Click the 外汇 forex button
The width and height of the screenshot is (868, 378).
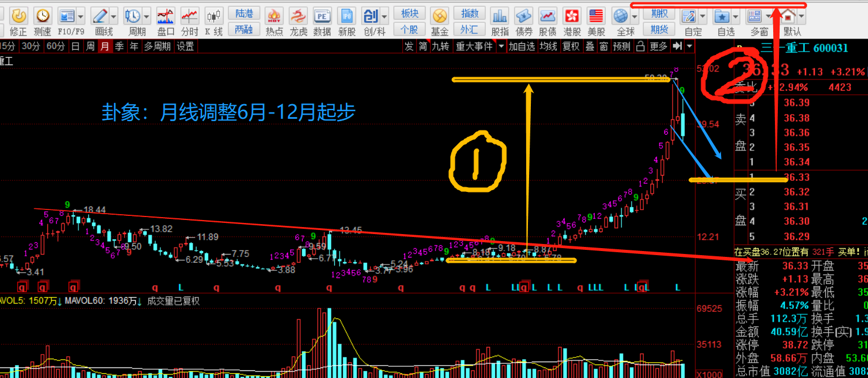[x=469, y=29]
